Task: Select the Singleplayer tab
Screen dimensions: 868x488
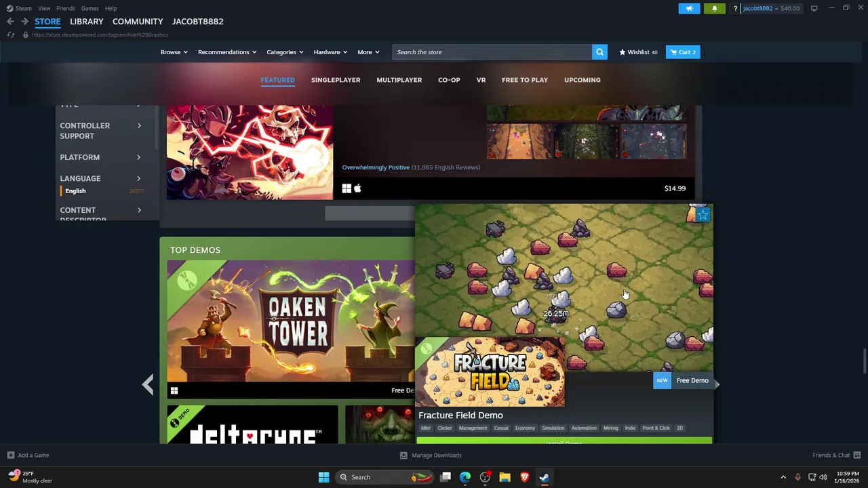Action: coord(336,80)
